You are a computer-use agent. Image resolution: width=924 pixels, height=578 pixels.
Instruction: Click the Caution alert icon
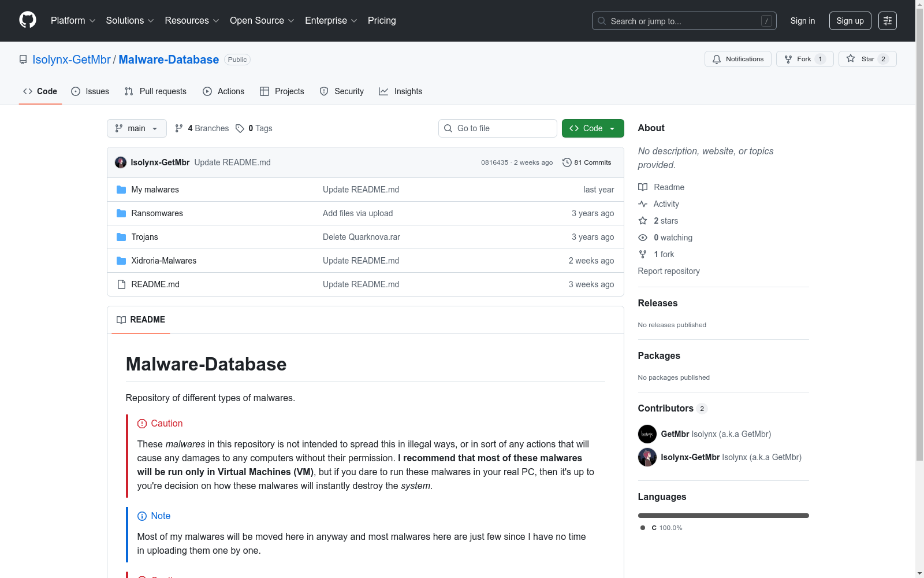(142, 424)
